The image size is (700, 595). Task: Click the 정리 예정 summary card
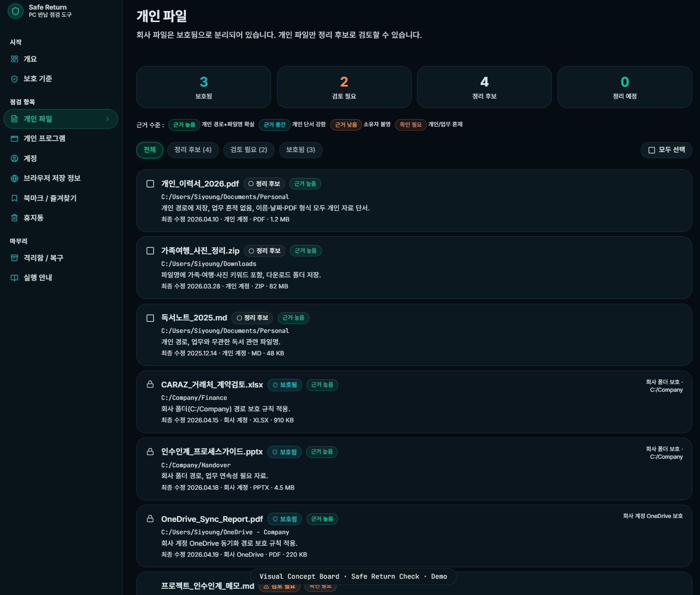[624, 87]
